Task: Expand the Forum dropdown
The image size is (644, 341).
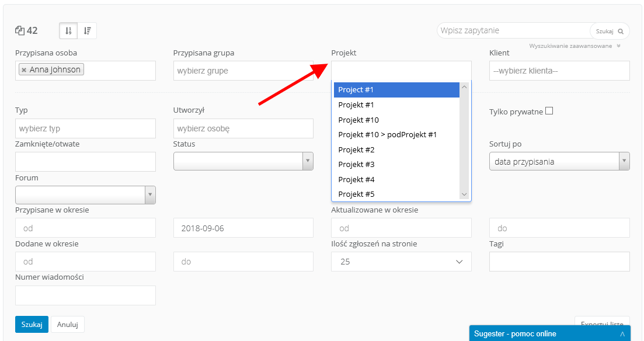Action: tap(85, 195)
